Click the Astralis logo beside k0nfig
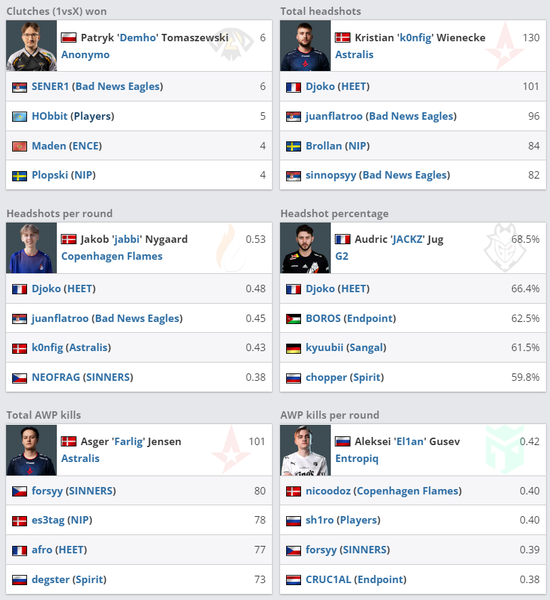 pyautogui.click(x=505, y=46)
